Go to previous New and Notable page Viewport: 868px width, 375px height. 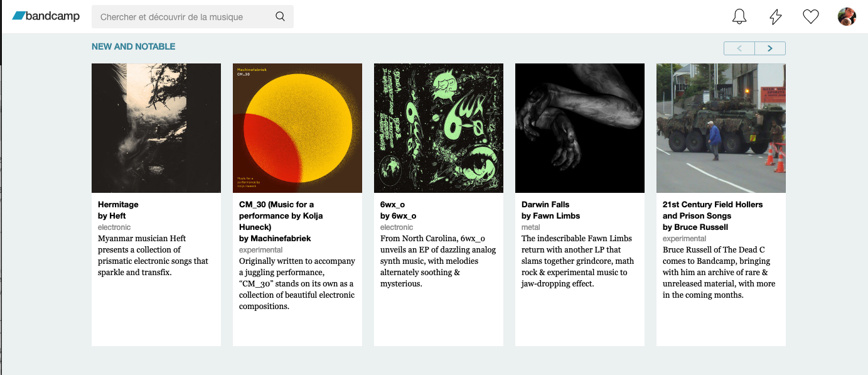point(739,48)
